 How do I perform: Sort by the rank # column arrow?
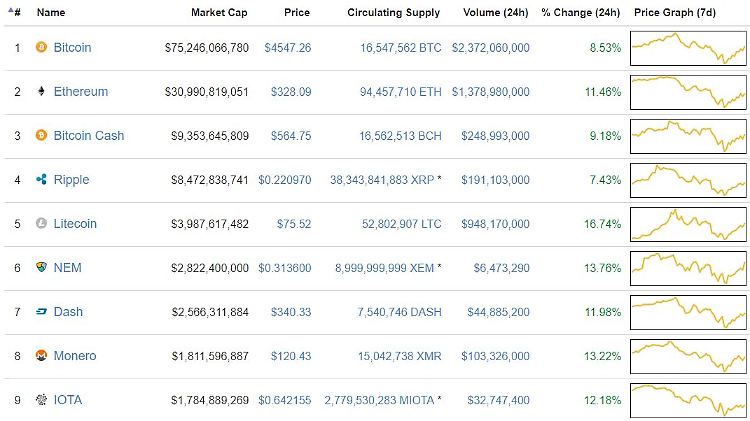click(15, 12)
